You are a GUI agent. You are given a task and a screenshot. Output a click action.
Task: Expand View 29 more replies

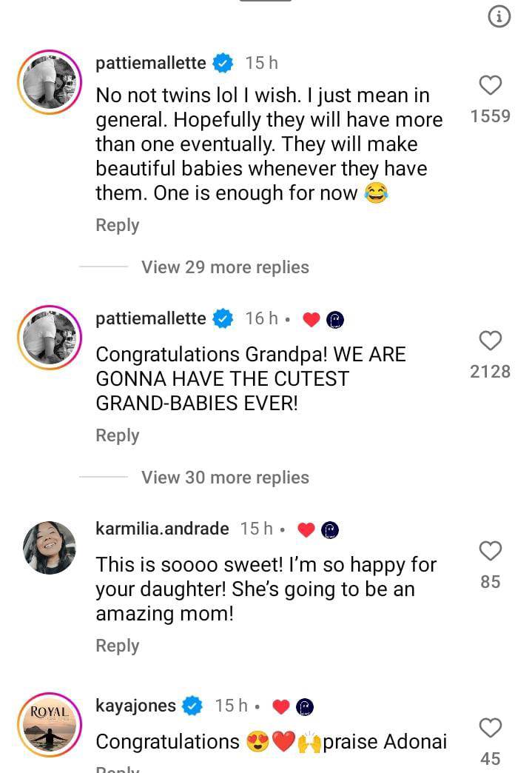pos(225,267)
